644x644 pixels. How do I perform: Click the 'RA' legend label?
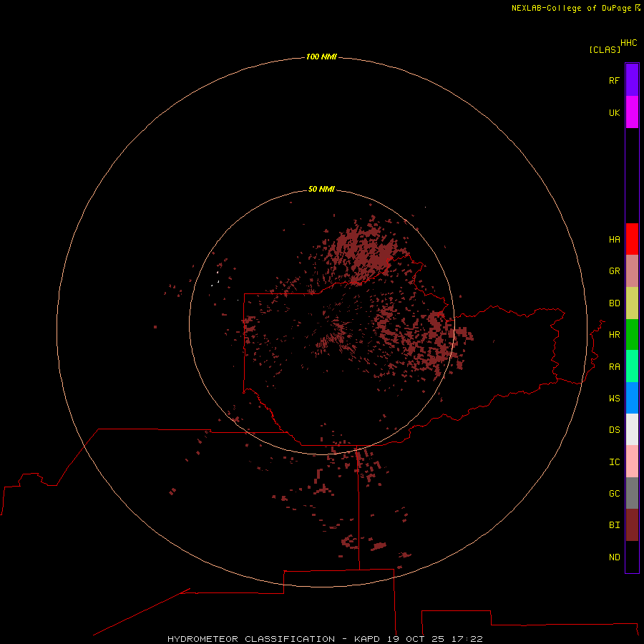click(x=614, y=367)
